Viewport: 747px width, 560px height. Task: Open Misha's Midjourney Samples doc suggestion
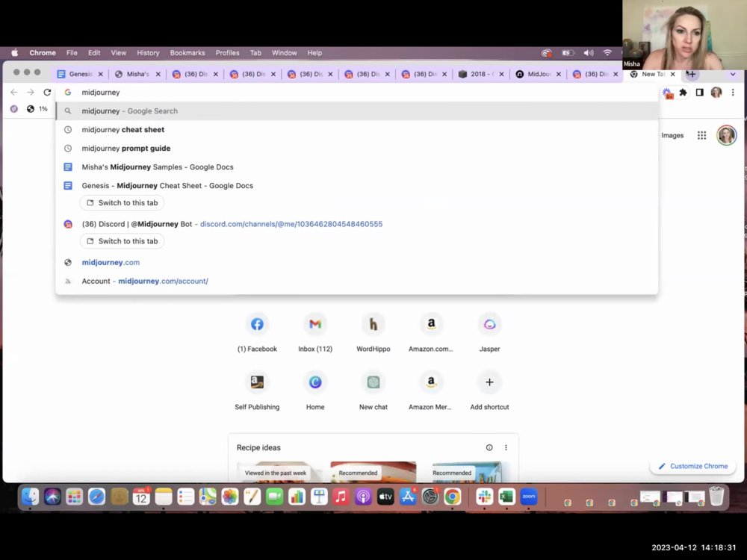[x=357, y=167]
